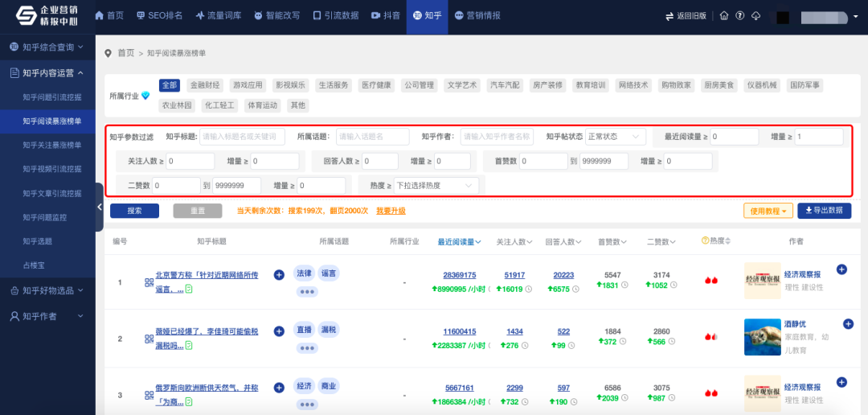
Task: Click the three-dots topic icon in row 2
Action: coord(306,348)
